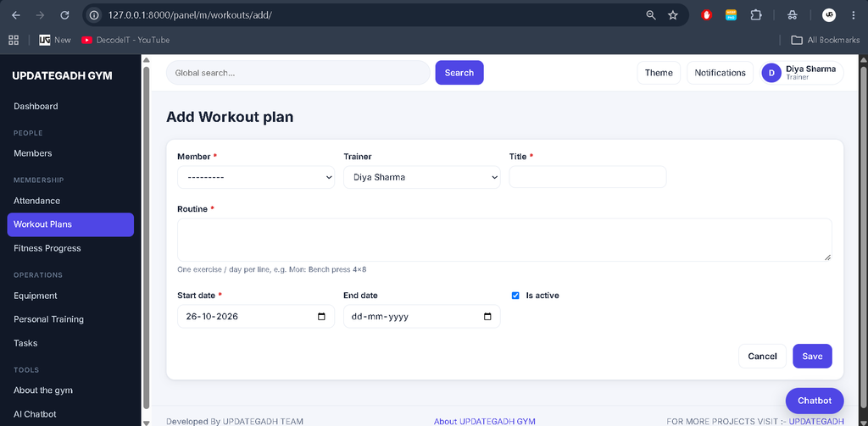Click the sidebar vertical scrollbar
This screenshot has width=868, height=426.
(x=146, y=238)
